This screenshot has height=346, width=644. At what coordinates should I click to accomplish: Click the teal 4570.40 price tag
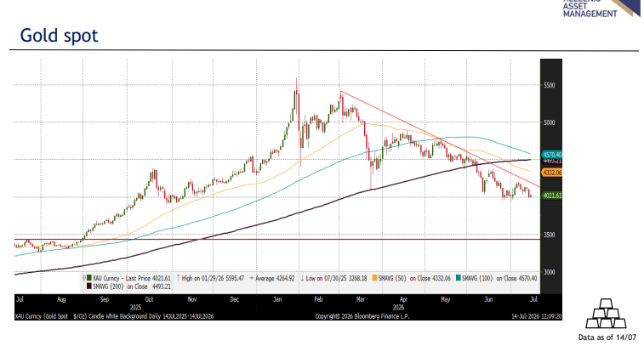551,155
